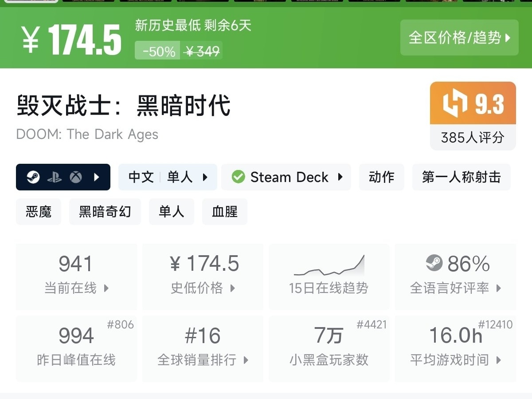
Task: Tap the 血腥 tag
Action: 224,212
